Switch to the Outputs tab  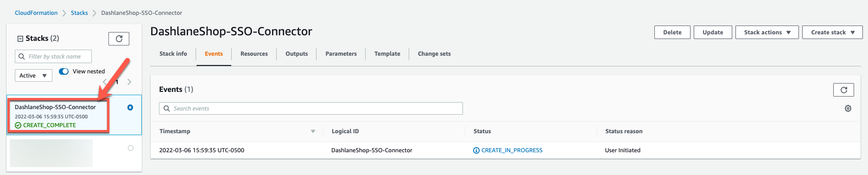coord(297,54)
